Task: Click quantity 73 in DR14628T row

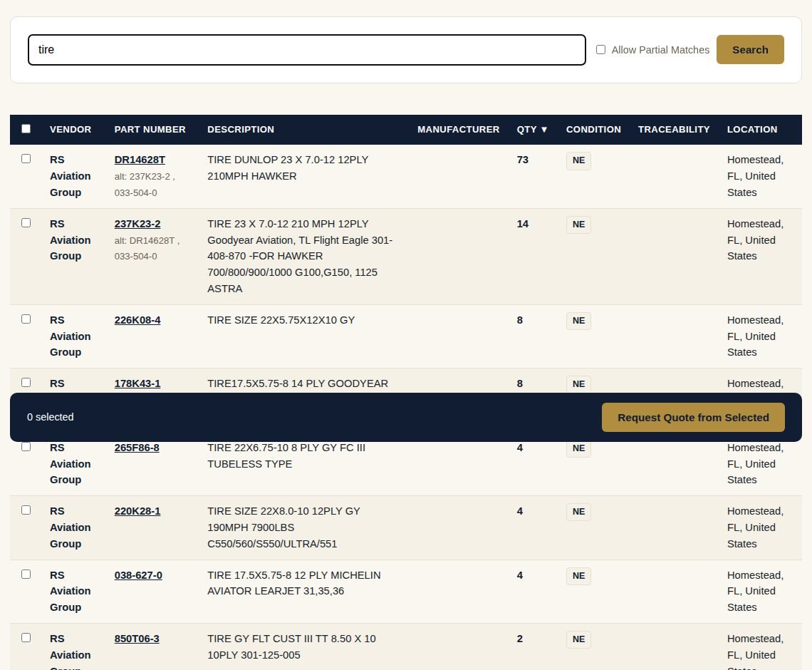Action: (x=523, y=160)
